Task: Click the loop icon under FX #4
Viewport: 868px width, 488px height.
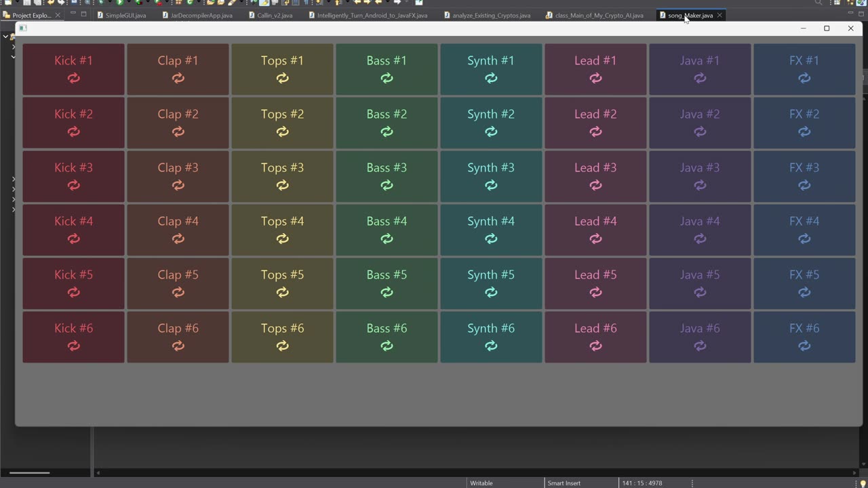Action: tap(805, 239)
